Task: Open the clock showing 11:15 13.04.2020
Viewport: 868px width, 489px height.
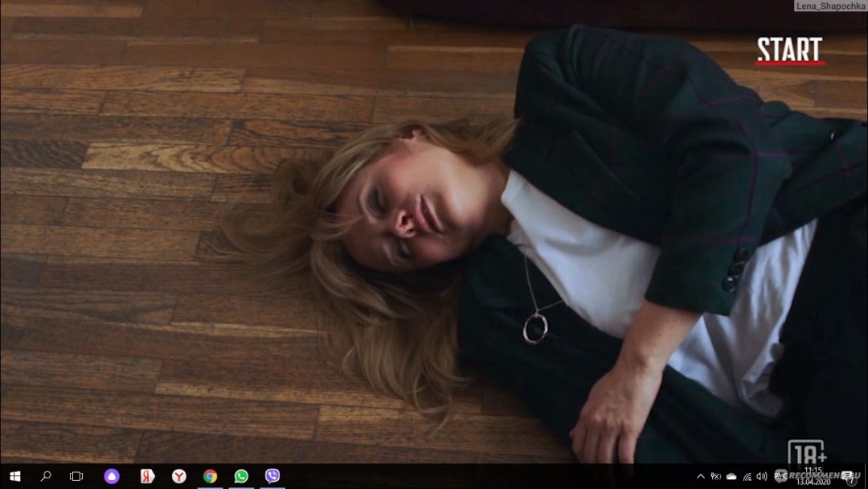Action: coord(813,476)
